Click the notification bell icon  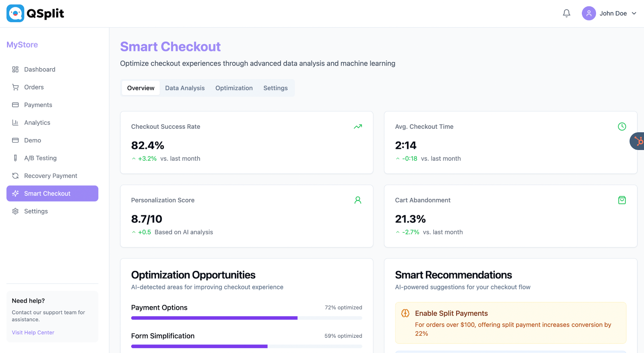tap(566, 13)
